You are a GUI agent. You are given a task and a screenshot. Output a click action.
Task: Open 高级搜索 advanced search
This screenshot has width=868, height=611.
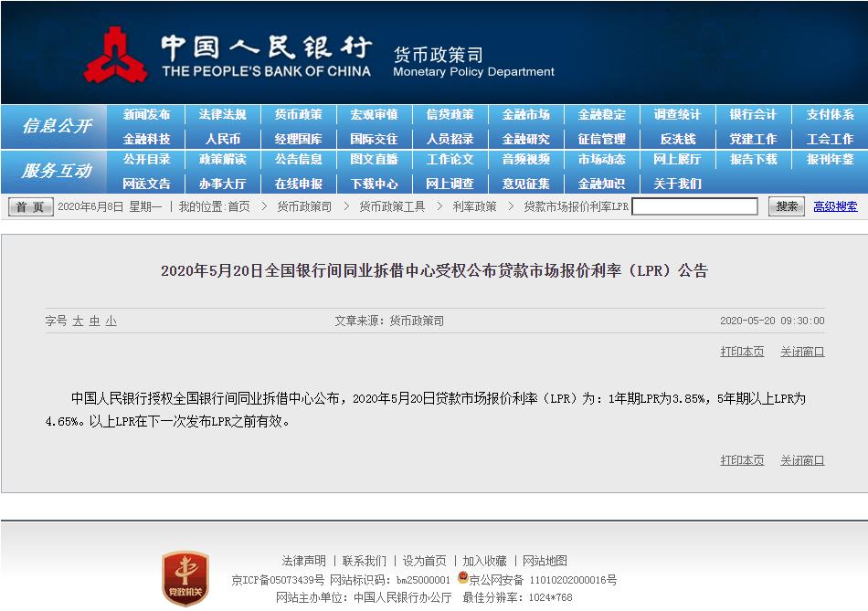[x=836, y=206]
